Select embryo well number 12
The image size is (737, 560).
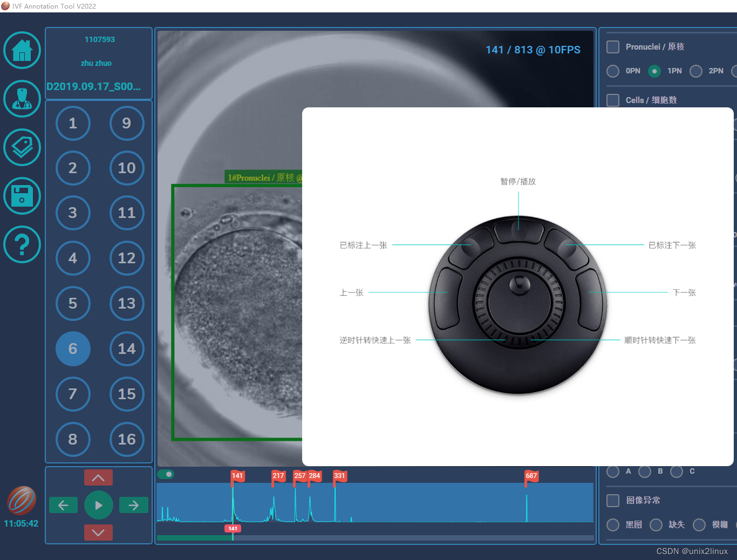pyautogui.click(x=127, y=258)
